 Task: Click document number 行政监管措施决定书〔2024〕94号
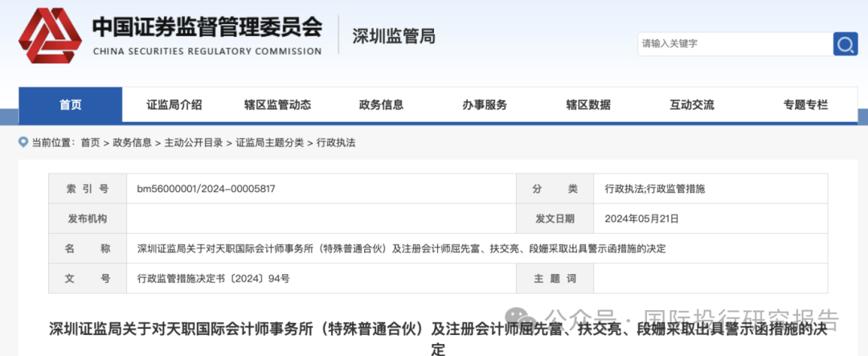click(213, 279)
